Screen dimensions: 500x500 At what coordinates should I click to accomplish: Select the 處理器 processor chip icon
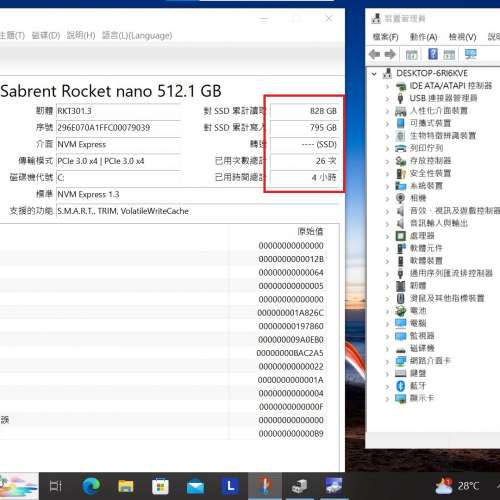point(400,236)
